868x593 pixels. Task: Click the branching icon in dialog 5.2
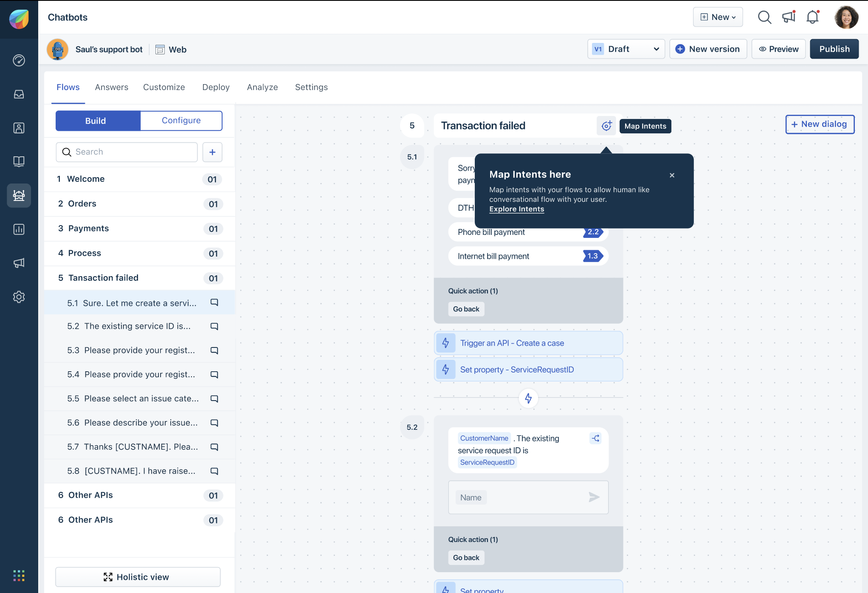pos(596,438)
